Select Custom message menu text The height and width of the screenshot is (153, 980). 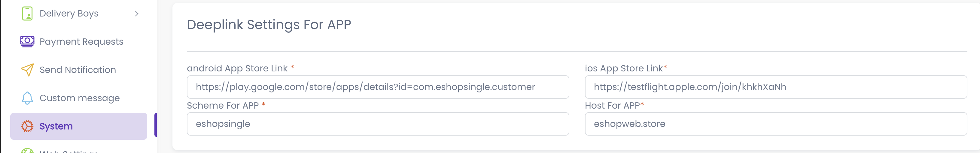point(80,98)
